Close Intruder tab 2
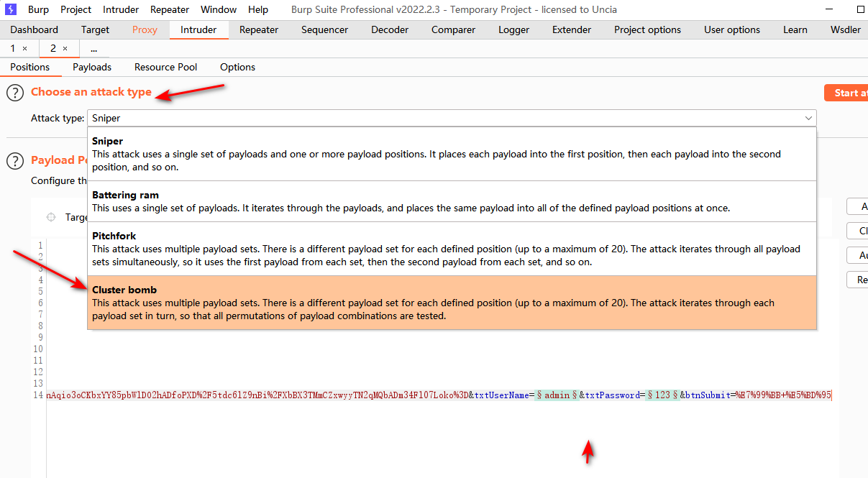The height and width of the screenshot is (478, 868). coord(65,49)
